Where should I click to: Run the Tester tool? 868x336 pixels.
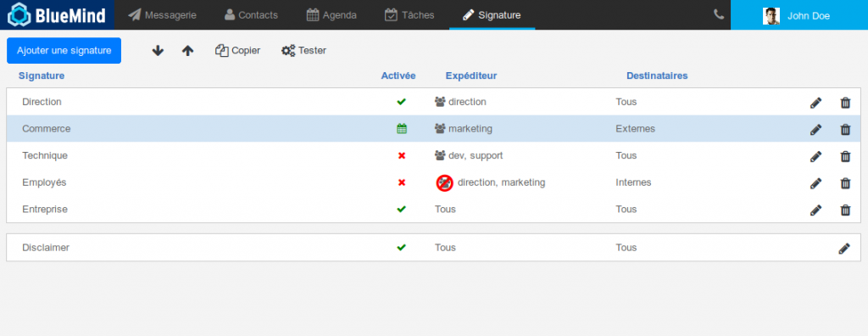pos(304,50)
